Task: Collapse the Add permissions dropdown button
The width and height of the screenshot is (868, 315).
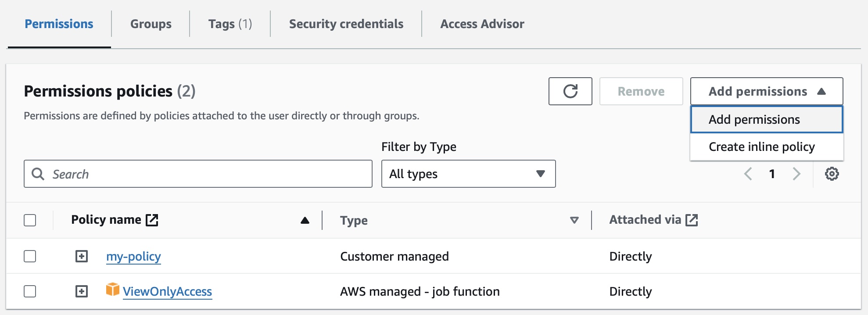Action: [766, 91]
